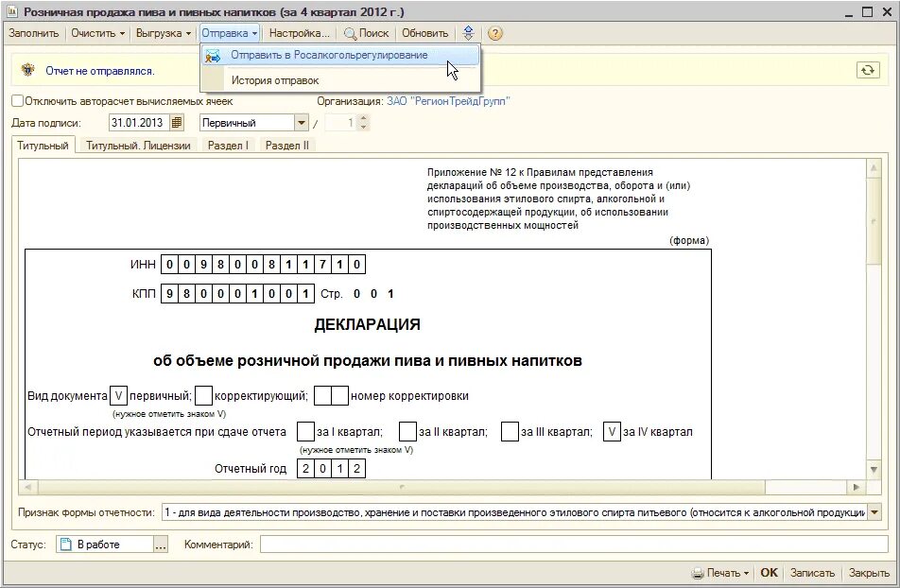The height and width of the screenshot is (588, 900).
Task: Click the КПП digit cells
Action: pos(237,293)
